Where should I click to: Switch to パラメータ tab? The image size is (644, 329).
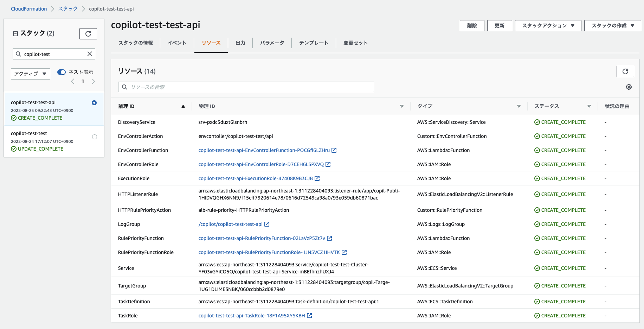coord(272,43)
